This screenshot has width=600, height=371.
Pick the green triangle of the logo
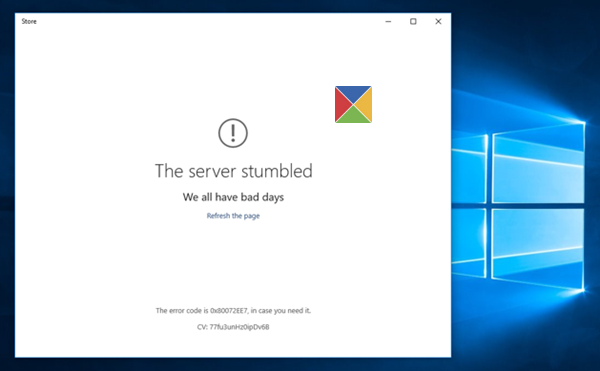(x=353, y=115)
